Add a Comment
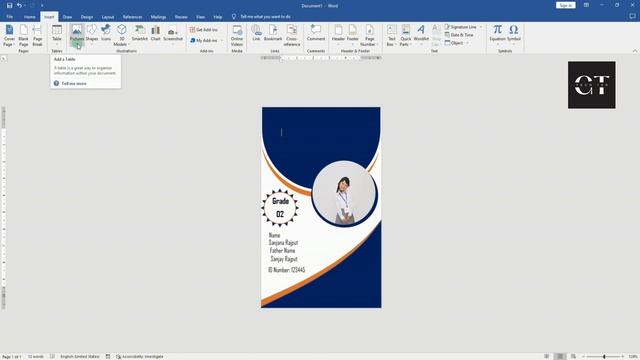 point(316,33)
